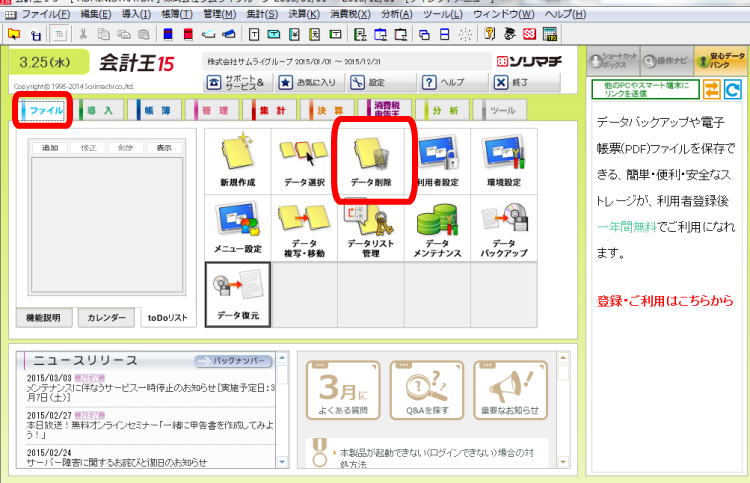Open the 新規作成 (new data) icon
750x483 pixels.
(237, 161)
